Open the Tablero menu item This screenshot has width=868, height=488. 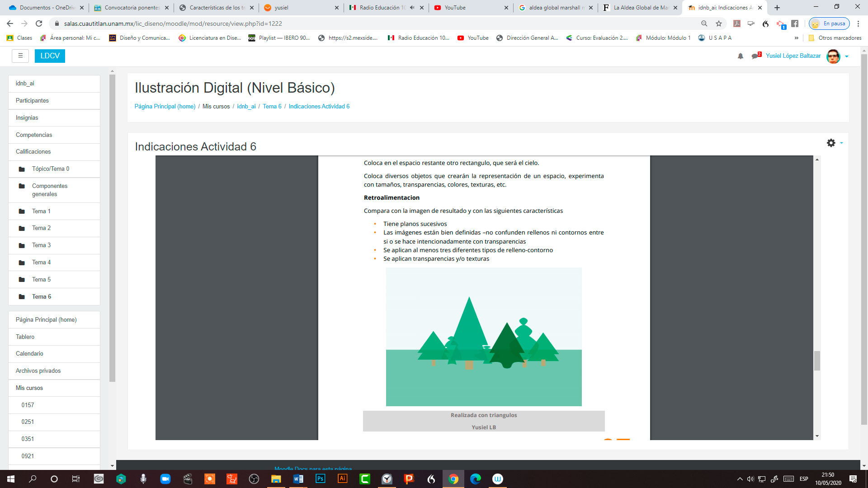pyautogui.click(x=25, y=337)
